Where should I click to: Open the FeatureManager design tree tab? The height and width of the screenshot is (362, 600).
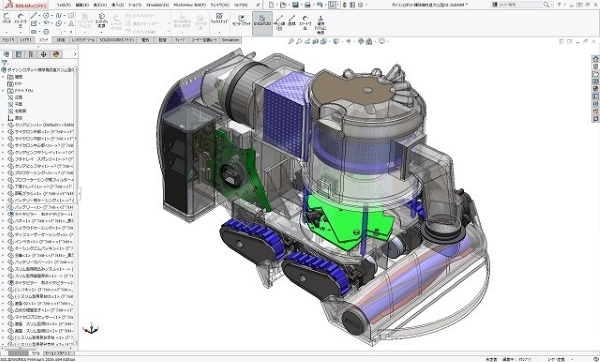pos(6,54)
